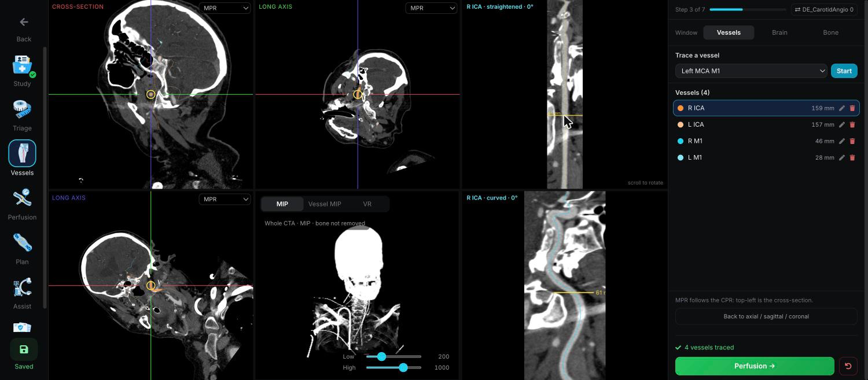Select the Bone window preset
868x380 pixels.
830,32
